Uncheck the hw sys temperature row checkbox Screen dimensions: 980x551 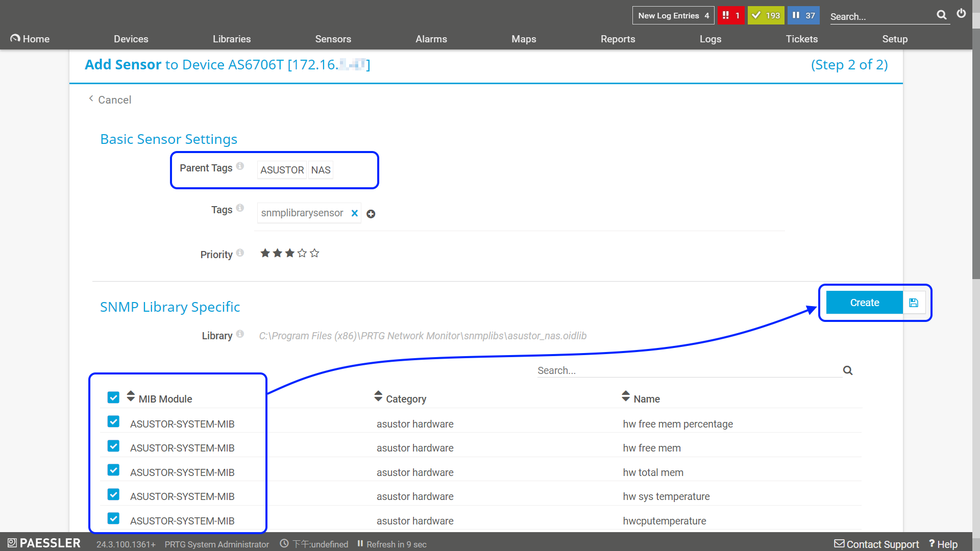pyautogui.click(x=113, y=494)
